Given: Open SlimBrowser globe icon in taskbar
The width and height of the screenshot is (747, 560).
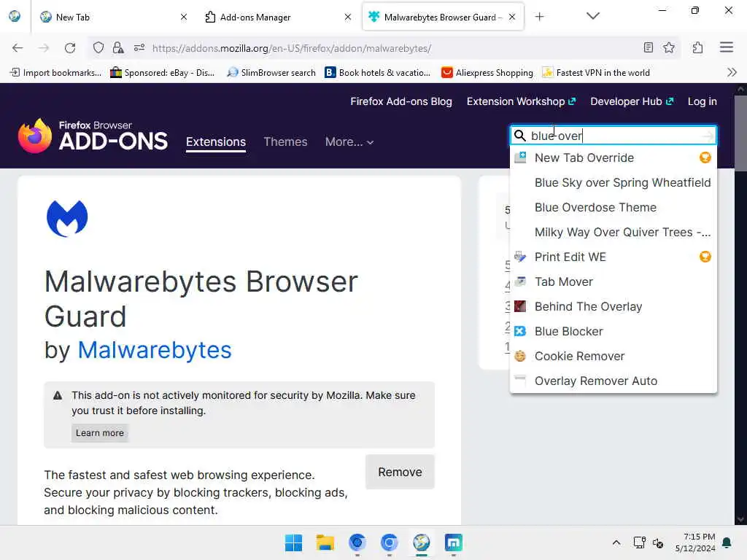Looking at the screenshot, I should pos(422,542).
